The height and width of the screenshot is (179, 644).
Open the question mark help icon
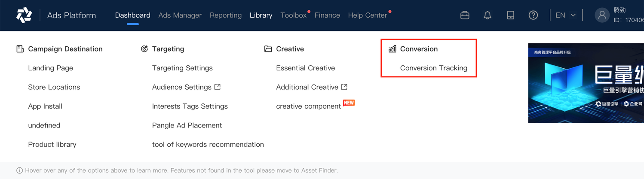533,15
